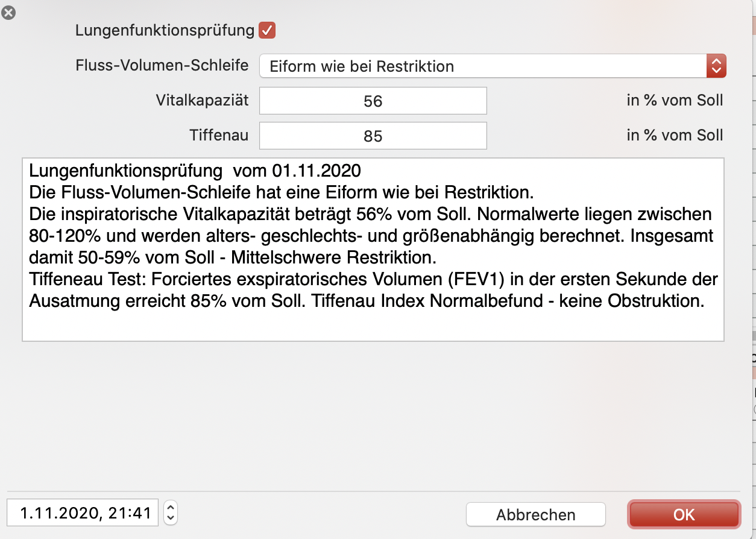Focus the Tiffenau field showing 85
The width and height of the screenshot is (756, 539).
point(373,136)
